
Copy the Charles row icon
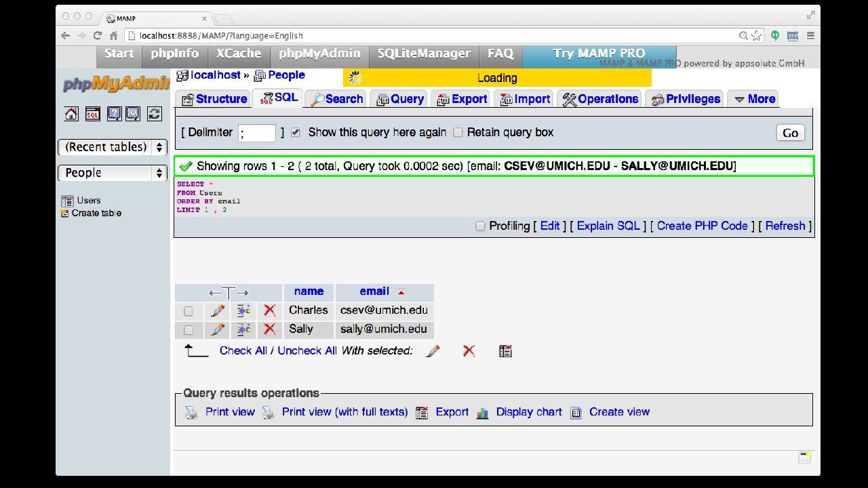[x=243, y=310]
